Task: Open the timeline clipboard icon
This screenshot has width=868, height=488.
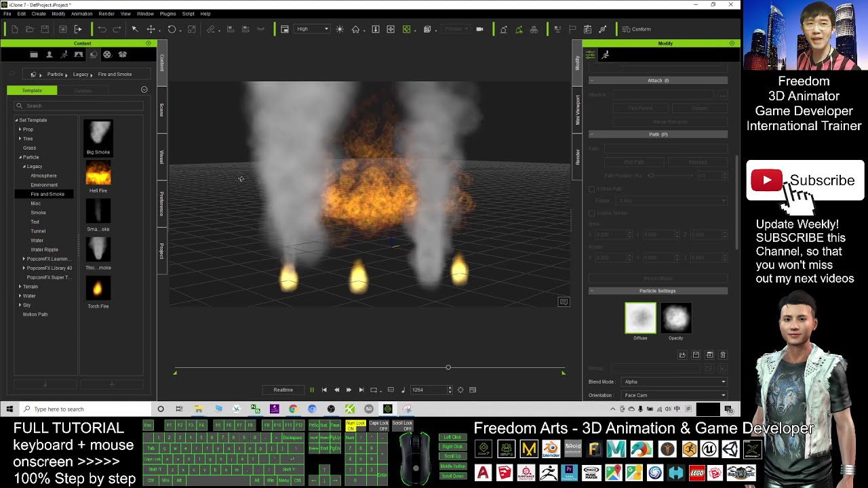Action: click(587, 29)
